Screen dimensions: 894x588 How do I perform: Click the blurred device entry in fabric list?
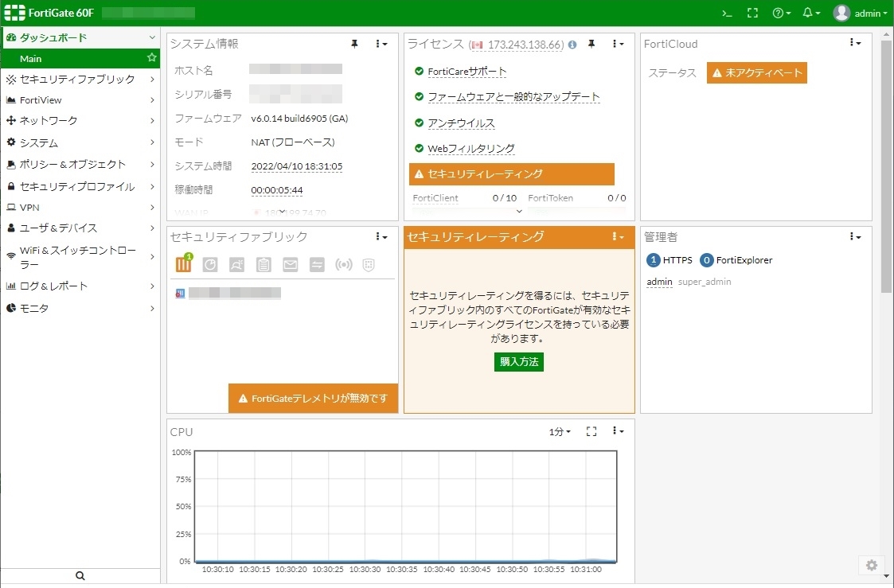(228, 294)
